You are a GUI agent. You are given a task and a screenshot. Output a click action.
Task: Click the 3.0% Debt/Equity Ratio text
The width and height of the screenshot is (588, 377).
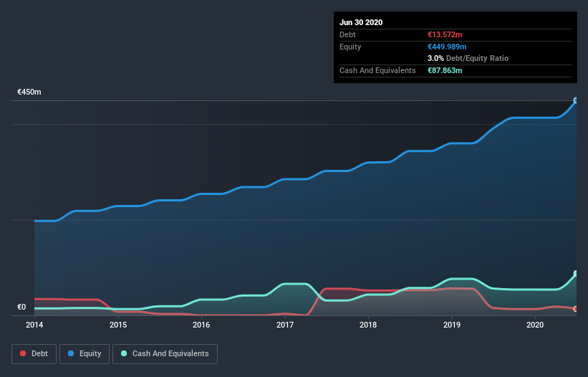(x=468, y=58)
